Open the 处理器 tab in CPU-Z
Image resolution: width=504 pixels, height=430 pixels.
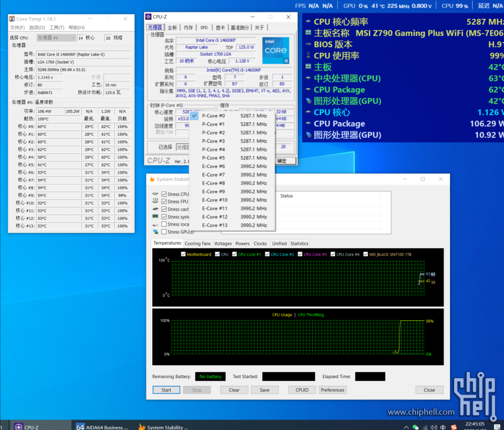pyautogui.click(x=155, y=28)
